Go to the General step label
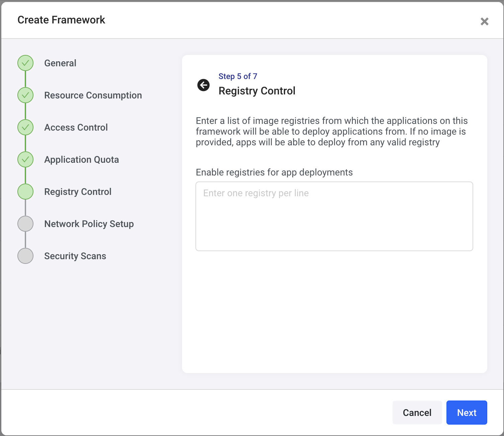 [x=60, y=63]
